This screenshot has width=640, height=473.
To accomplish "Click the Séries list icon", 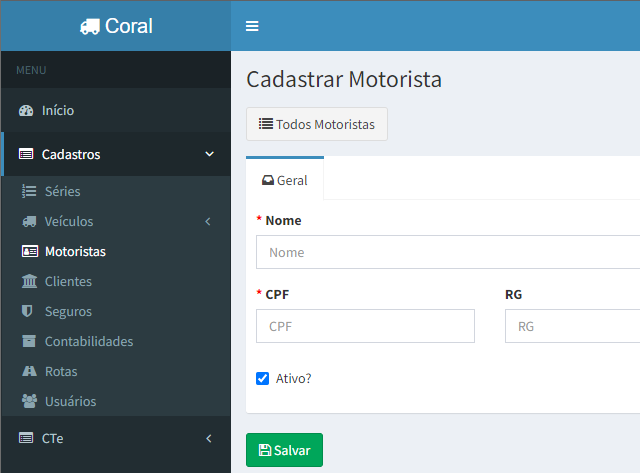I will tap(29, 191).
